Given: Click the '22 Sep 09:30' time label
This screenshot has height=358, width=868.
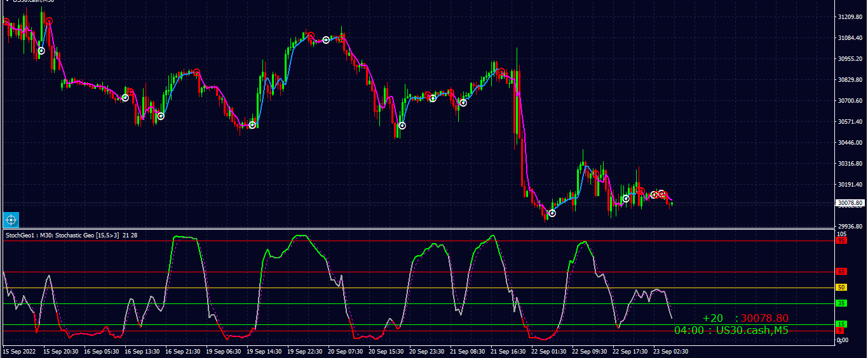Looking at the screenshot, I should 590,351.
